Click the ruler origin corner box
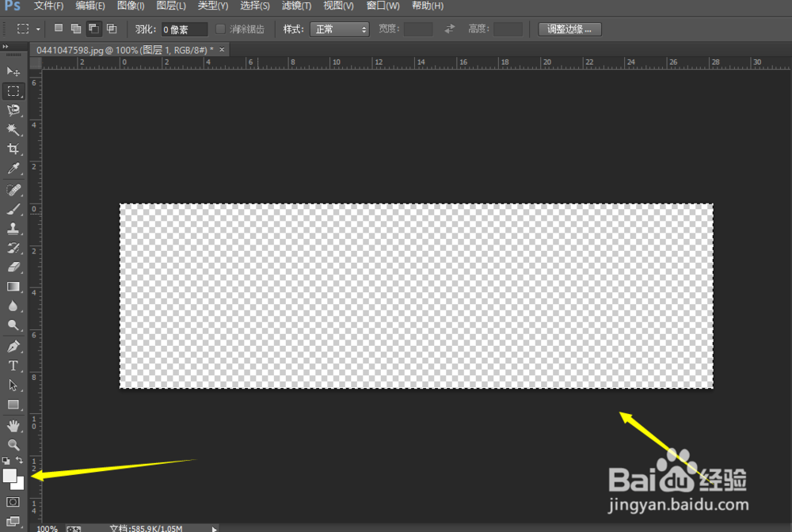 click(x=36, y=63)
